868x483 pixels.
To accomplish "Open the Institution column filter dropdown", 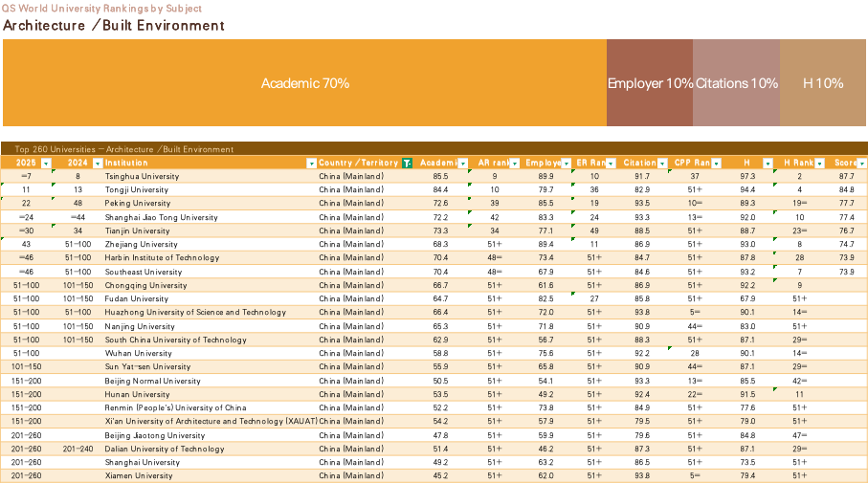I will pos(310,163).
